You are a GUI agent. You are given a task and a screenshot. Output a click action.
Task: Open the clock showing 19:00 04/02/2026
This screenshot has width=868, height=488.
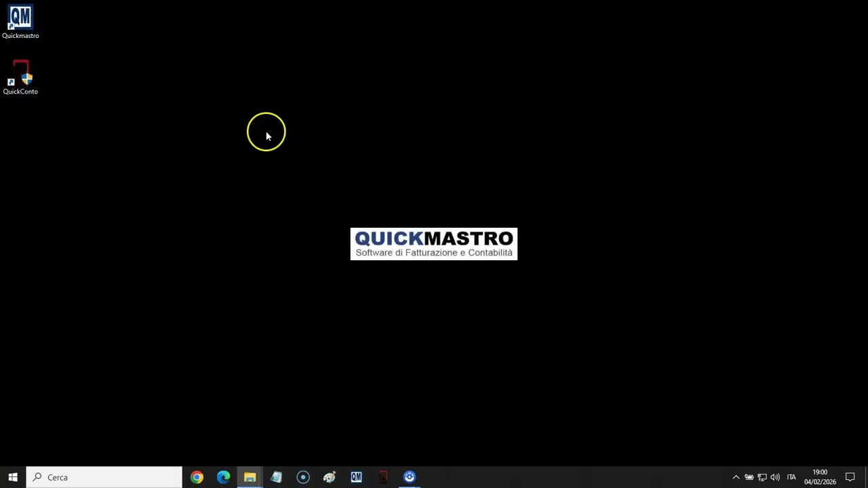[x=820, y=477]
